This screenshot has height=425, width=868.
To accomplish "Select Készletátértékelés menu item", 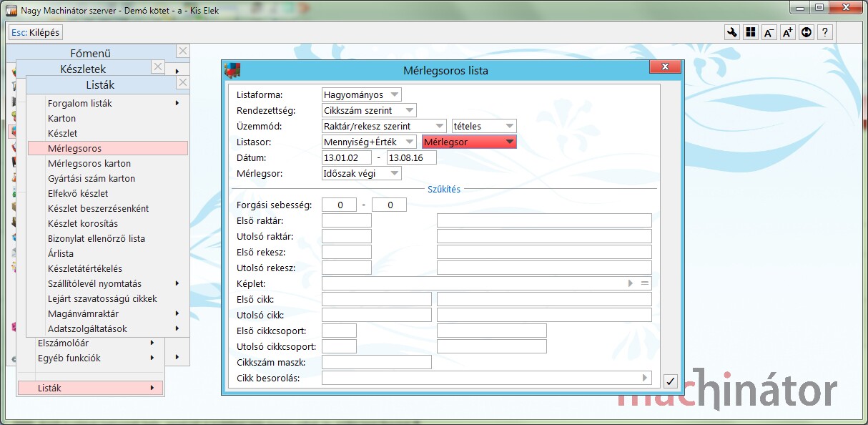I will (108, 268).
